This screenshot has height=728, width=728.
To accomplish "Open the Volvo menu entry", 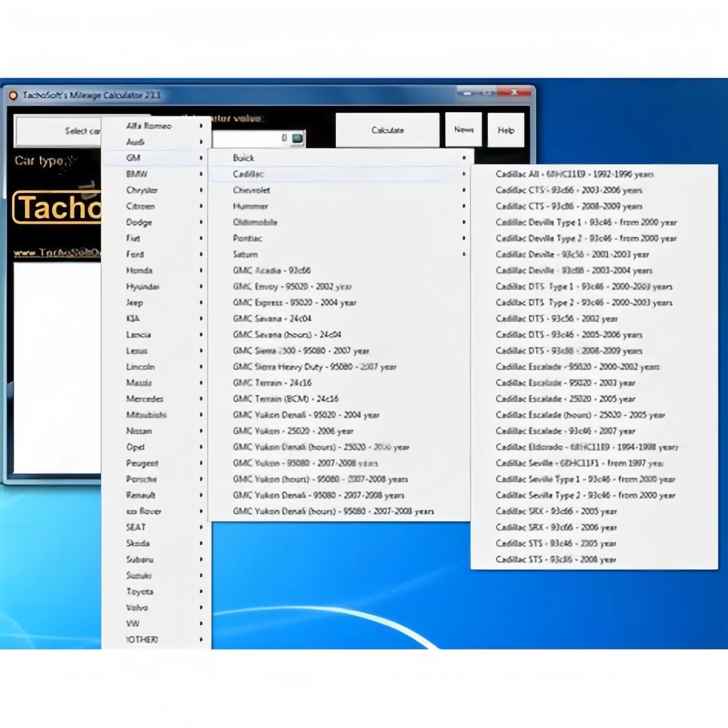I will pos(156,607).
